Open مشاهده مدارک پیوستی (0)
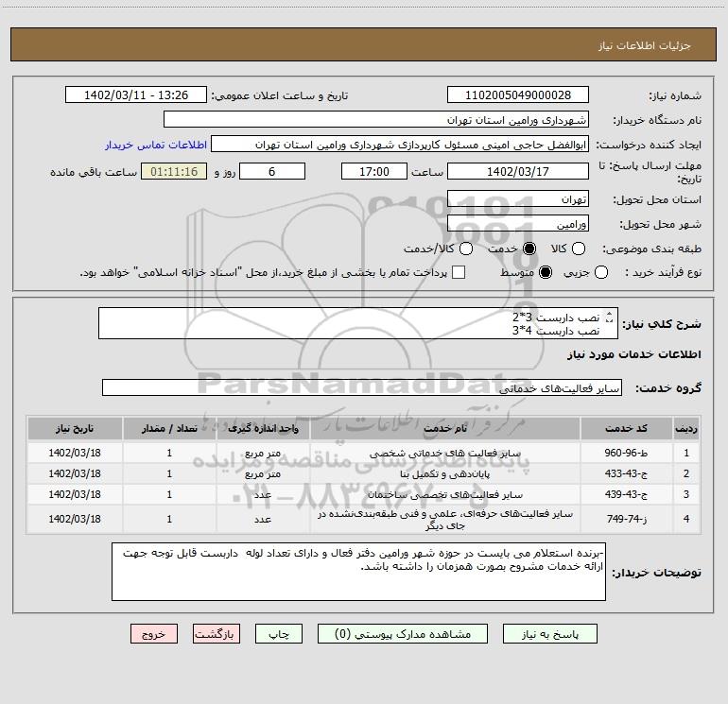 click(x=403, y=634)
